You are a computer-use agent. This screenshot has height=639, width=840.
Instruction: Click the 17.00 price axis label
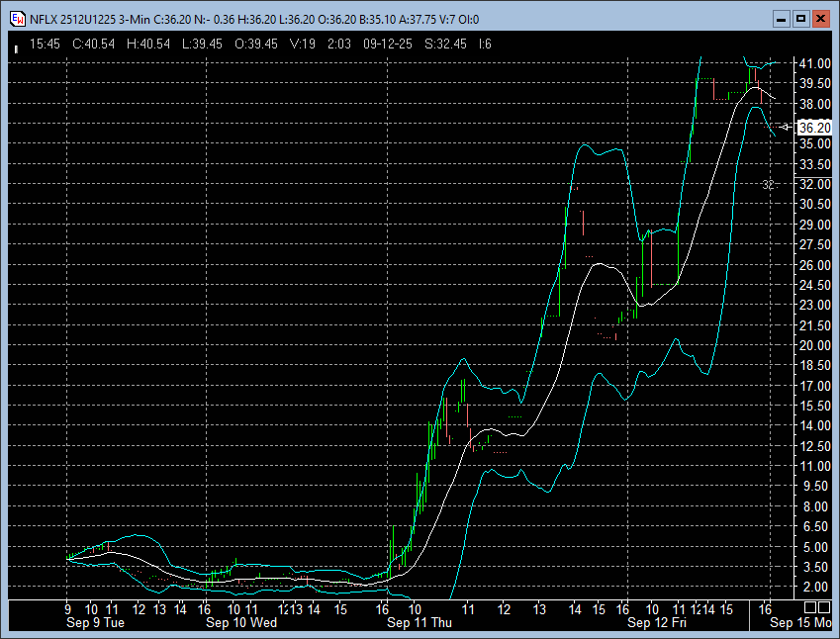pyautogui.click(x=815, y=386)
